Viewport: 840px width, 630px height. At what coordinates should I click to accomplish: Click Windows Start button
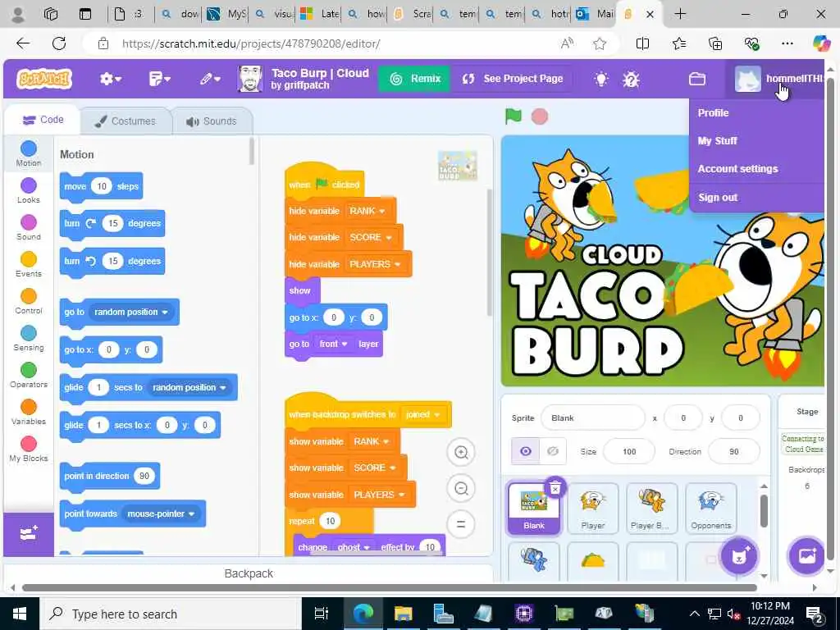20,614
